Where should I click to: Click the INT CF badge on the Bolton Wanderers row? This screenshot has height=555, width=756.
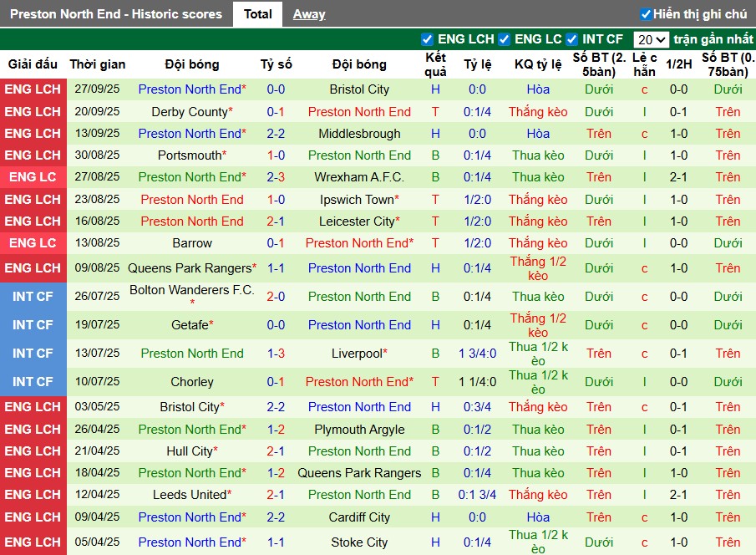[x=33, y=297]
